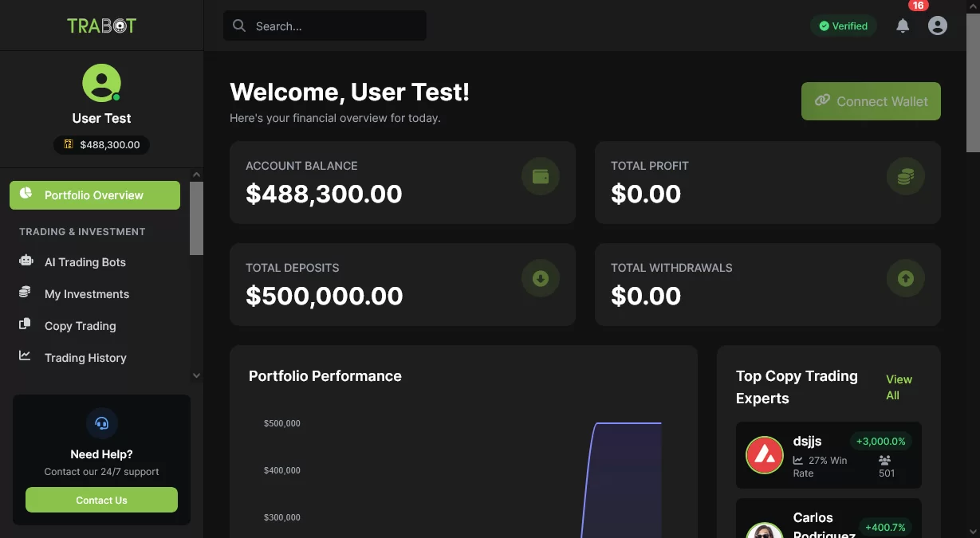Click the search magnifier icon

[238, 26]
